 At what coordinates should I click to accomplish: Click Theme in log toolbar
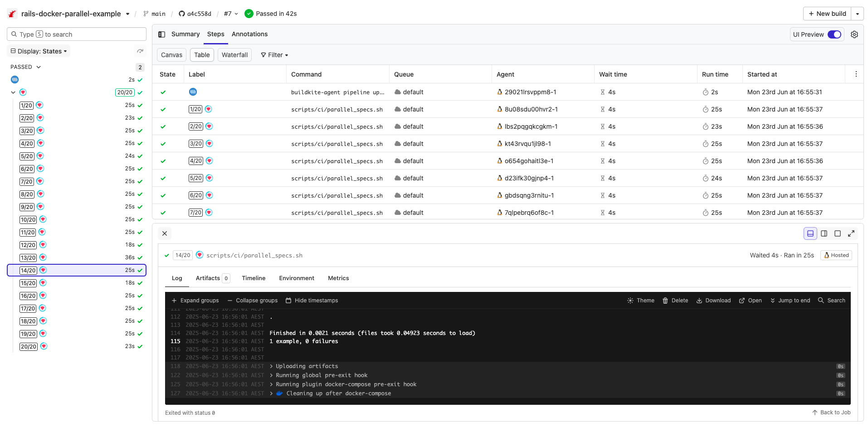(x=641, y=301)
